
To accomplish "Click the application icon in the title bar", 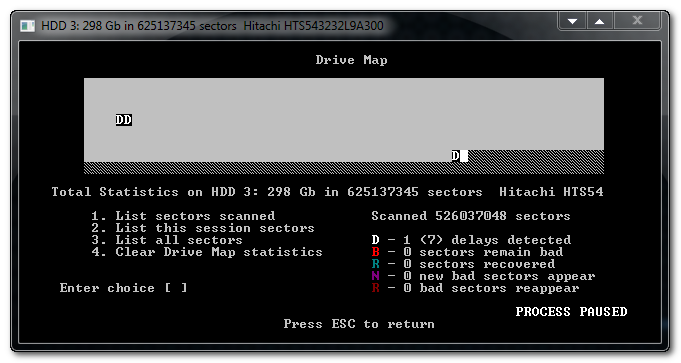I will click(27, 26).
